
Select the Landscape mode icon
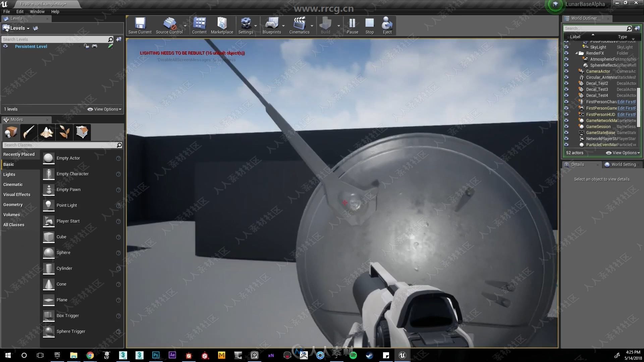tap(47, 132)
